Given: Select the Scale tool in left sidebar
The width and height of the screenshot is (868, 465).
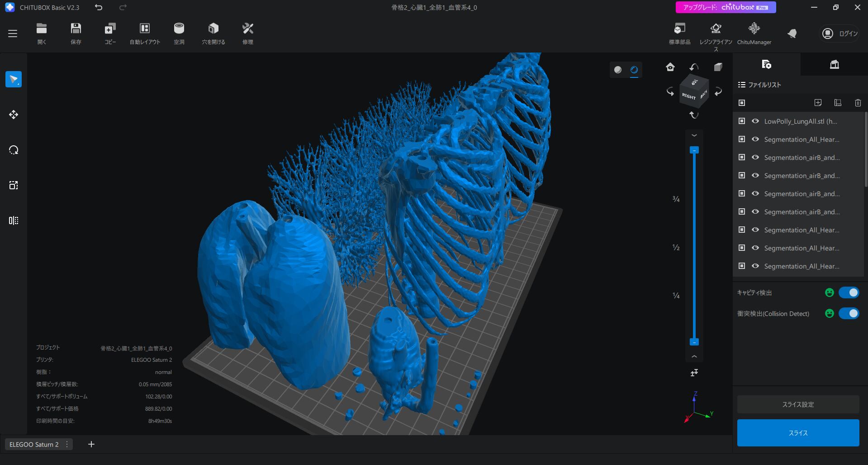Looking at the screenshot, I should click(14, 185).
